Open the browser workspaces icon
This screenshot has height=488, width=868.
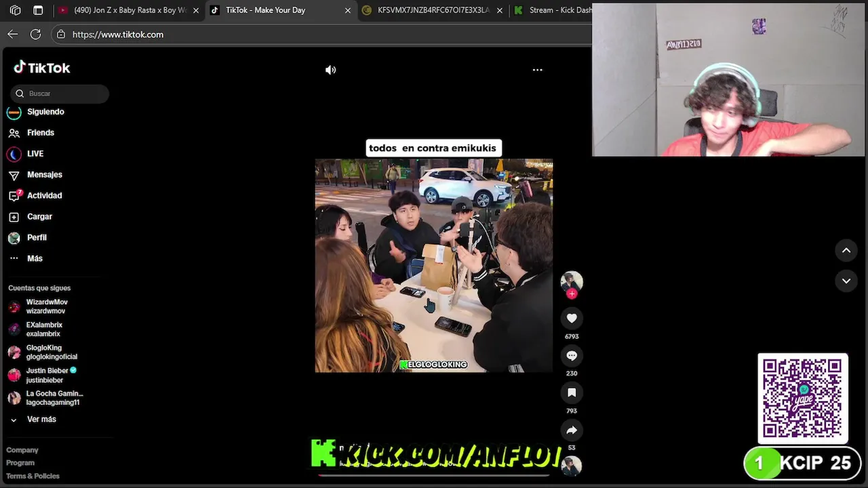(15, 10)
